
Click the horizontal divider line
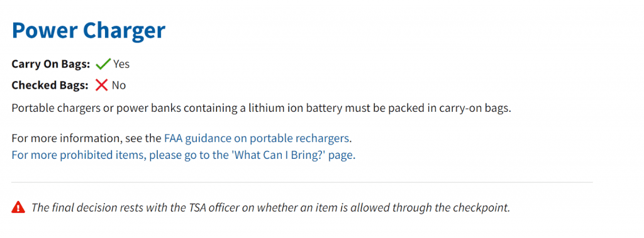point(303,181)
